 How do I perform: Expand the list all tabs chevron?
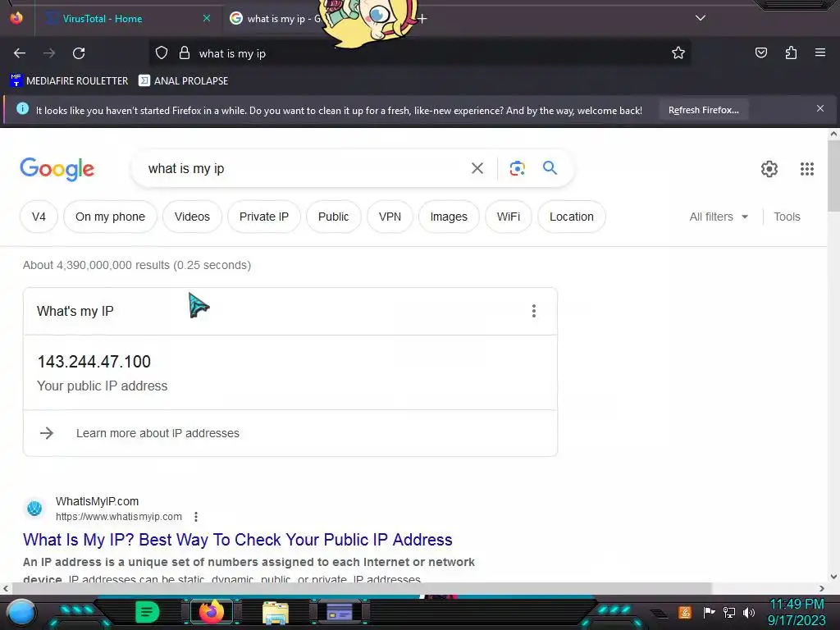pos(701,18)
